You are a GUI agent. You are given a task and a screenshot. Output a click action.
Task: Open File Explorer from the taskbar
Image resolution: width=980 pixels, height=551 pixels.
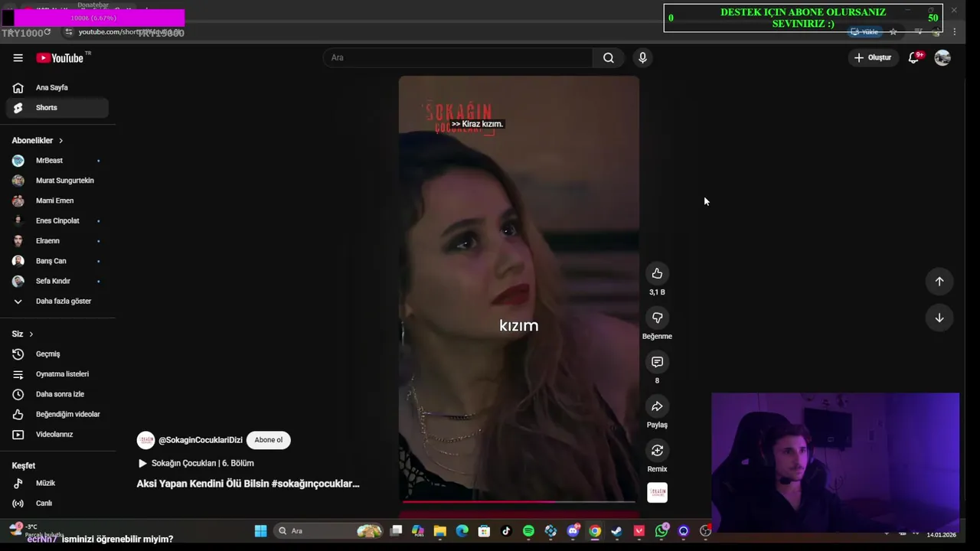[x=439, y=531]
